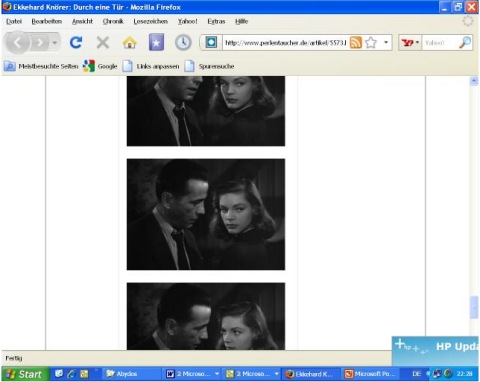The height and width of the screenshot is (382, 480).
Task: Click the Show Desktop quick launch icon
Action: coord(59,374)
